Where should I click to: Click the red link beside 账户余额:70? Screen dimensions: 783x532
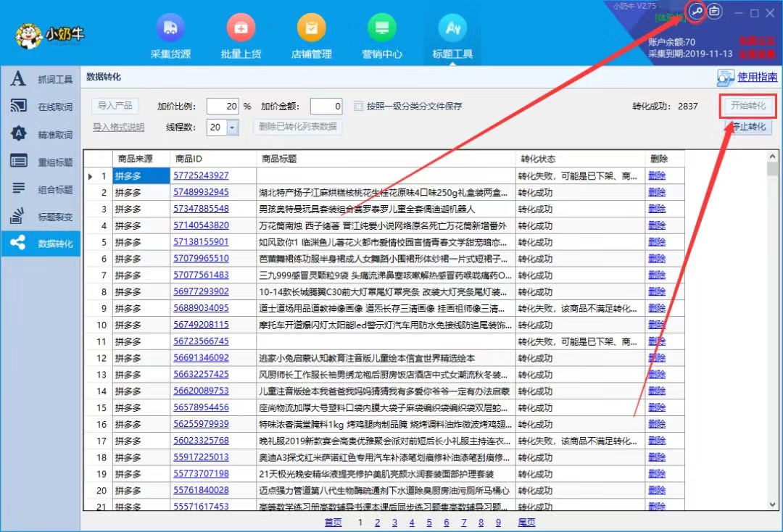[x=757, y=41]
